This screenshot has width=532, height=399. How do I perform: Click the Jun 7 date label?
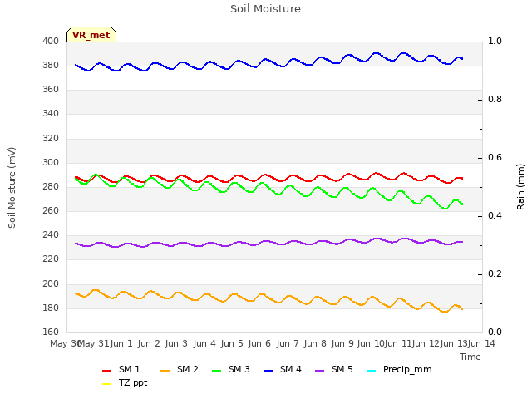tap(288, 343)
